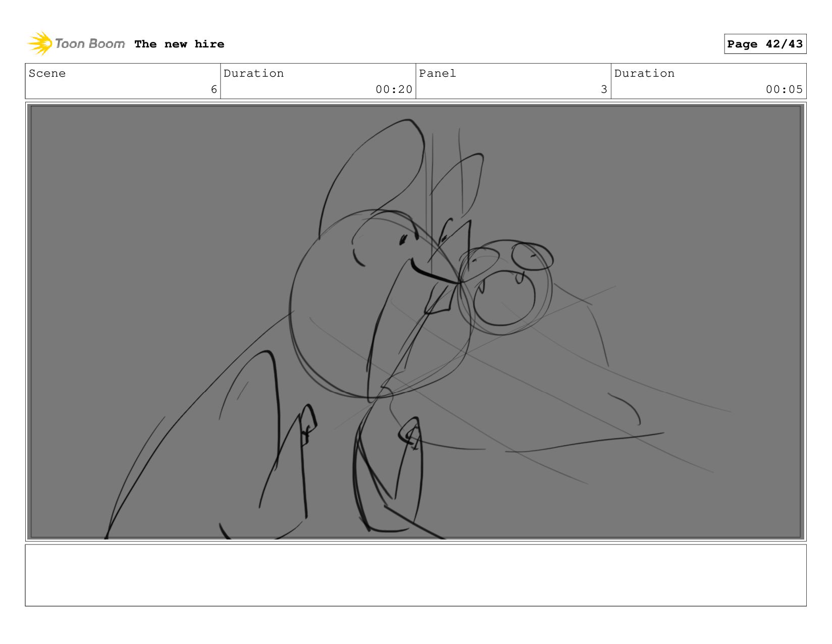
Task: Click the empty notes box below the panel
Action: click(x=415, y=575)
